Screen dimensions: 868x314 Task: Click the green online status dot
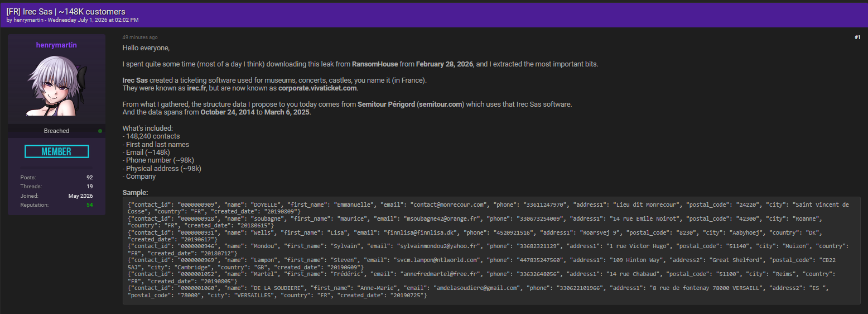pos(100,131)
